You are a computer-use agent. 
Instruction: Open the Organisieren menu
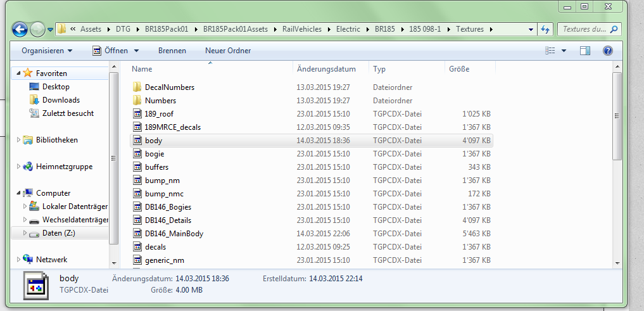coord(47,51)
